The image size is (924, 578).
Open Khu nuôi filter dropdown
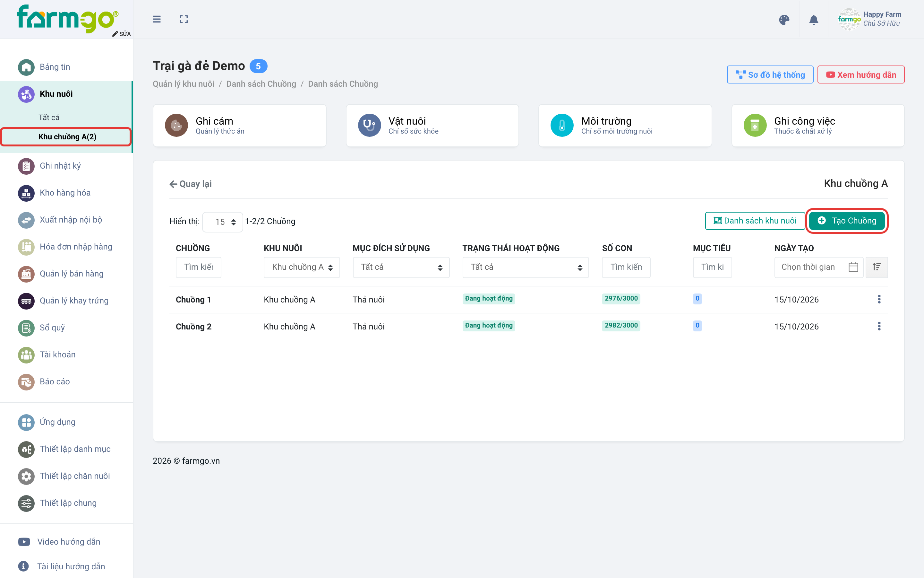[x=302, y=267]
